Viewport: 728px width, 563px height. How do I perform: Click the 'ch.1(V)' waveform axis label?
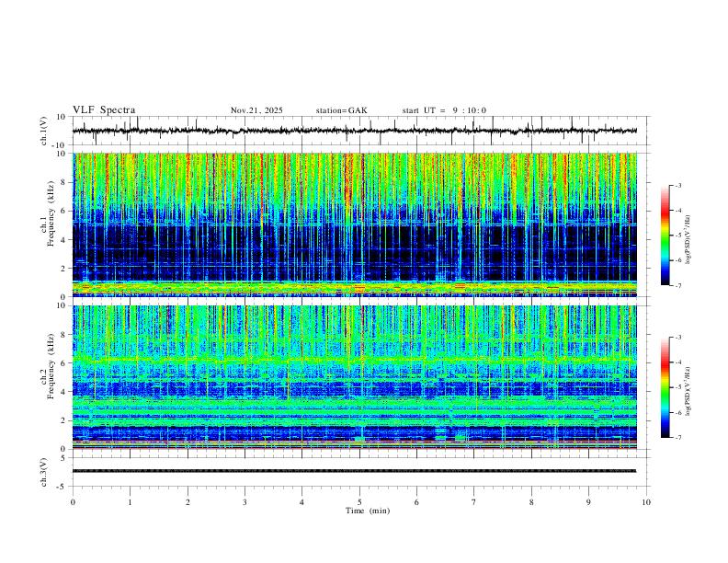point(44,131)
